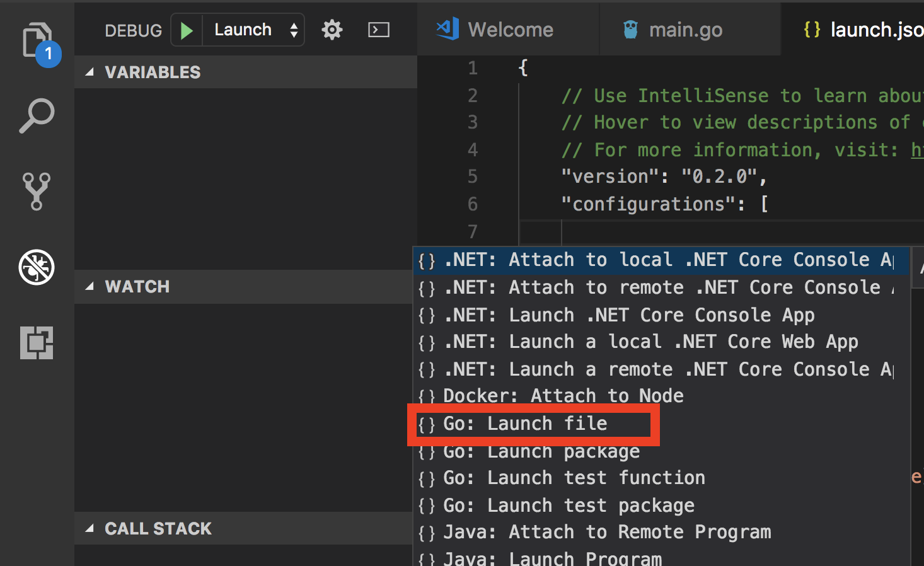Choose Go: Launch package suggestion
This screenshot has width=924, height=566.
[x=661, y=451]
